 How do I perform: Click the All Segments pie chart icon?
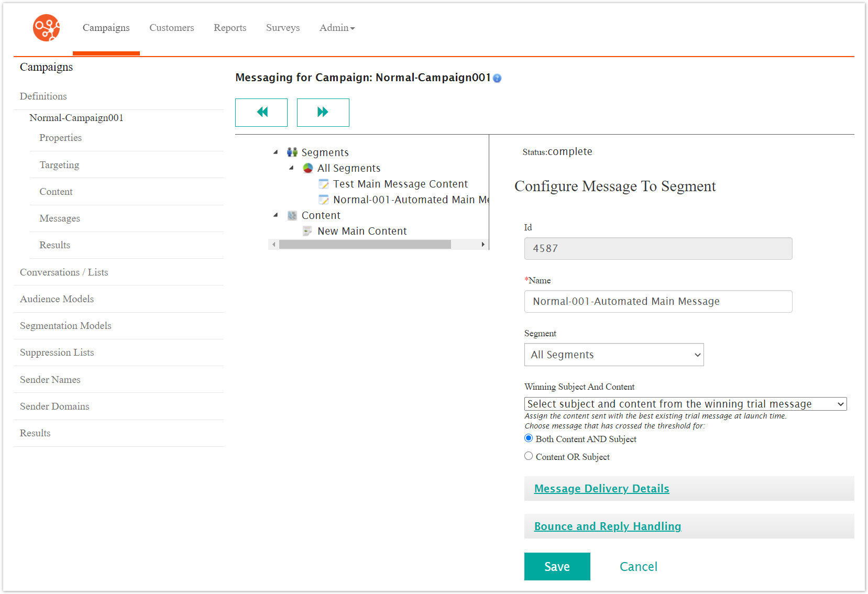[x=308, y=168]
